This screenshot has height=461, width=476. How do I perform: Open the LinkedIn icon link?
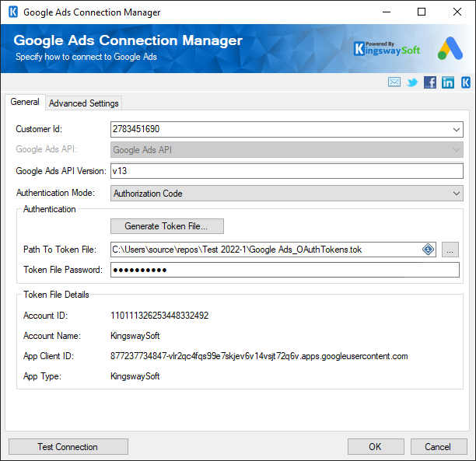(448, 82)
